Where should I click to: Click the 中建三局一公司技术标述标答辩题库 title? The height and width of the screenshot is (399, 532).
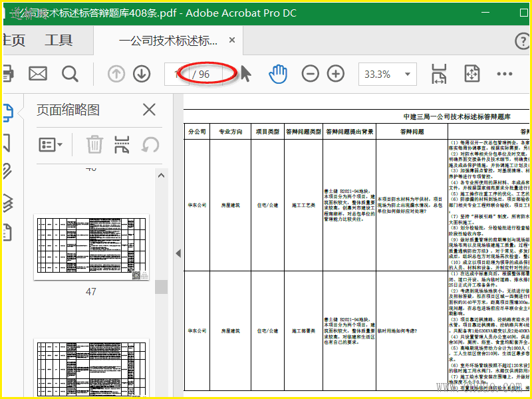click(x=457, y=117)
